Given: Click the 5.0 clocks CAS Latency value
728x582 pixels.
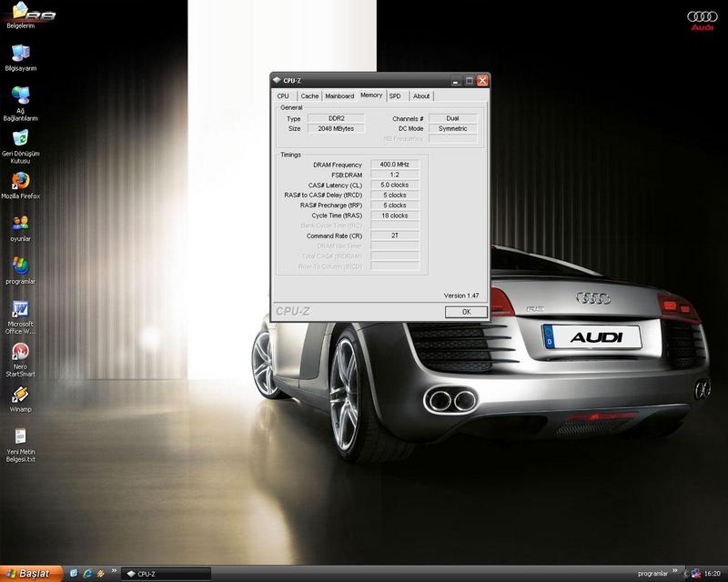Looking at the screenshot, I should (395, 185).
